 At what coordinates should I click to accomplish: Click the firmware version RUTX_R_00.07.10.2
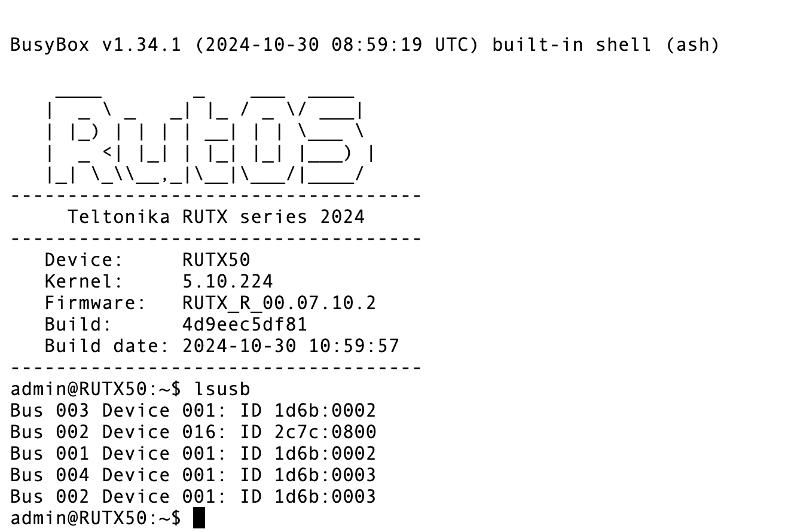[x=279, y=303]
